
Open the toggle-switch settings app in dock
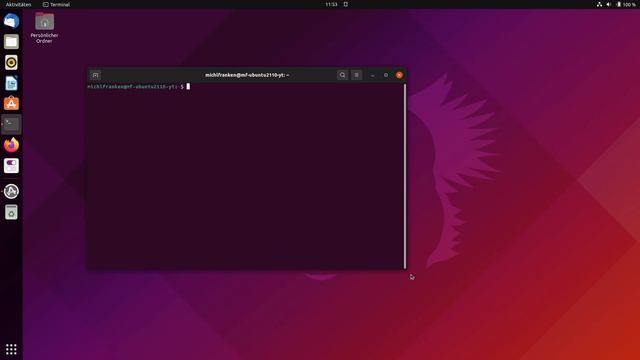[11, 166]
